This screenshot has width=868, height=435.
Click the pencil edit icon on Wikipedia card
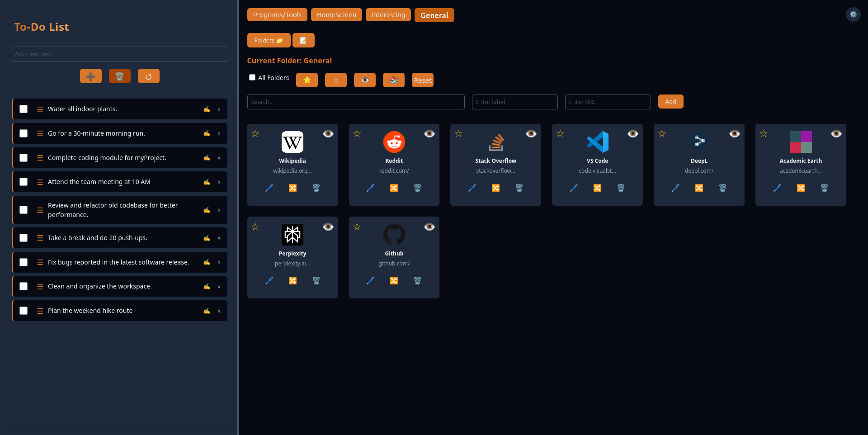click(x=269, y=188)
